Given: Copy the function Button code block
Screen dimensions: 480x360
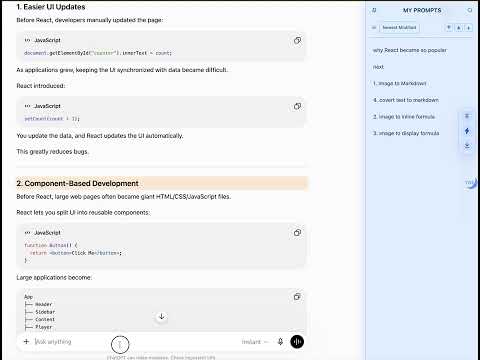Looking at the screenshot, I should [297, 233].
